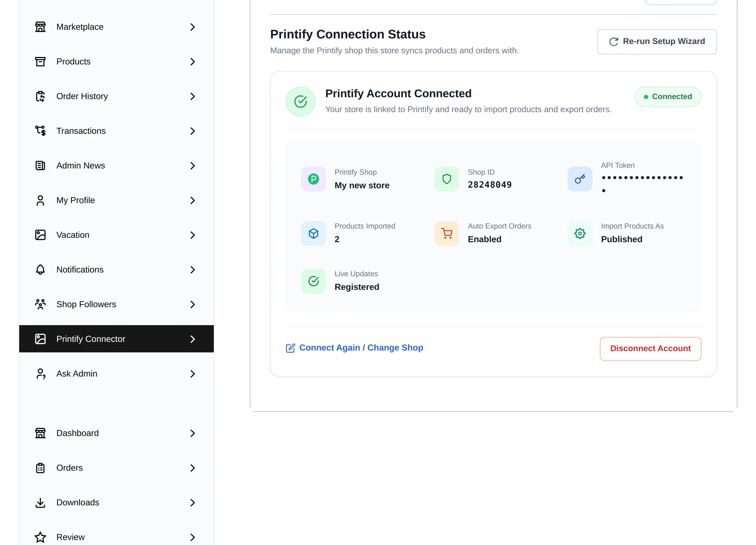Click the Printify Connection Status heading

348,34
